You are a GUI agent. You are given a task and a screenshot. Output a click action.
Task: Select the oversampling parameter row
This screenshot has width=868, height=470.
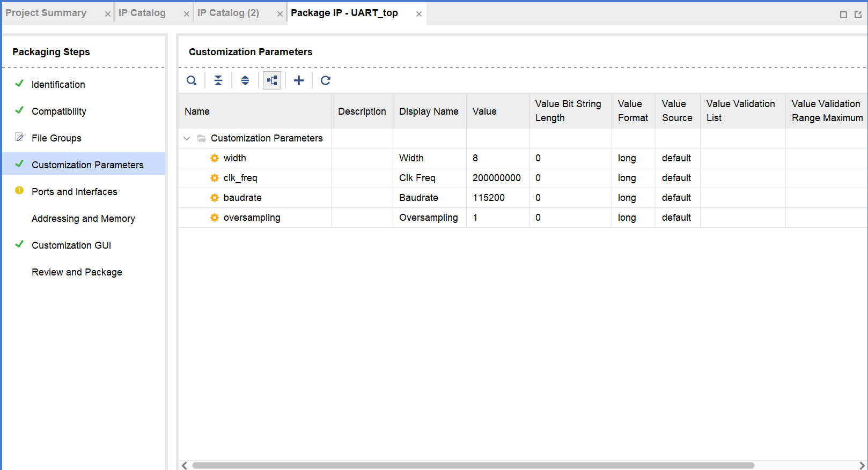(x=252, y=218)
